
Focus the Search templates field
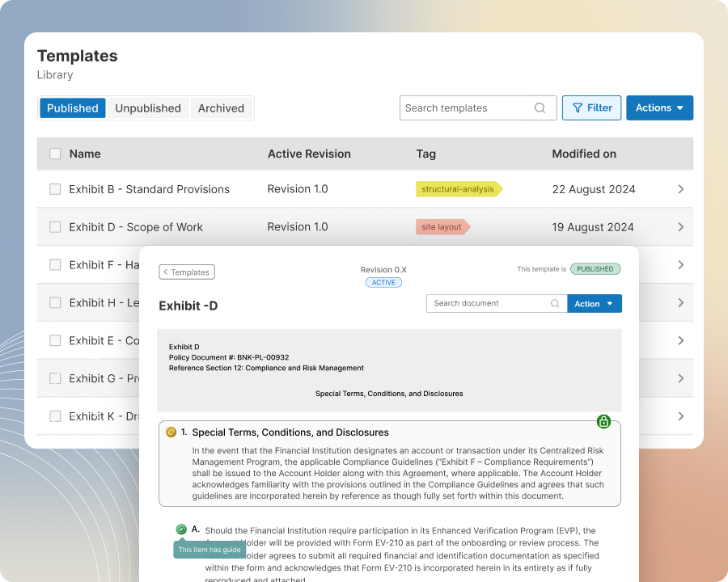pyautogui.click(x=478, y=108)
